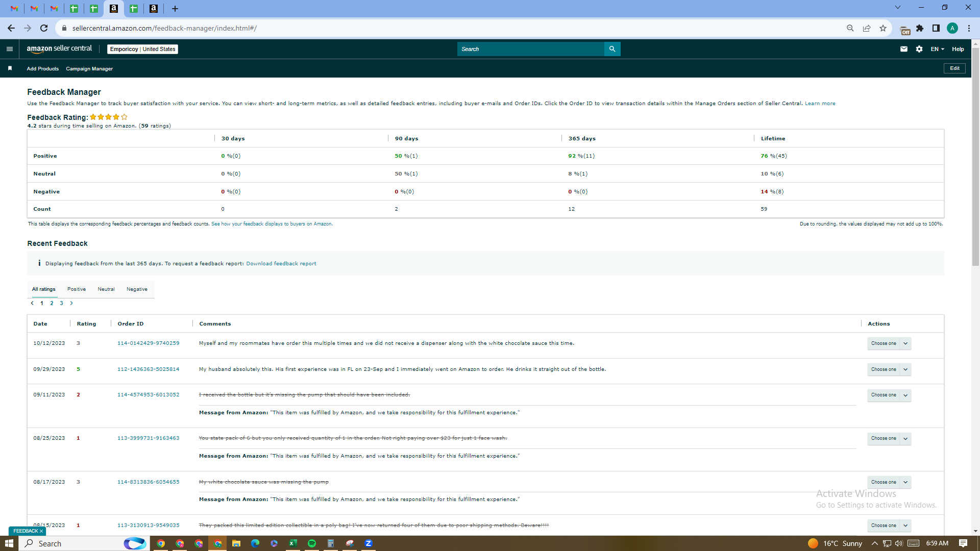This screenshot has width=980, height=551.
Task: Go to feedback page 3
Action: [61, 303]
